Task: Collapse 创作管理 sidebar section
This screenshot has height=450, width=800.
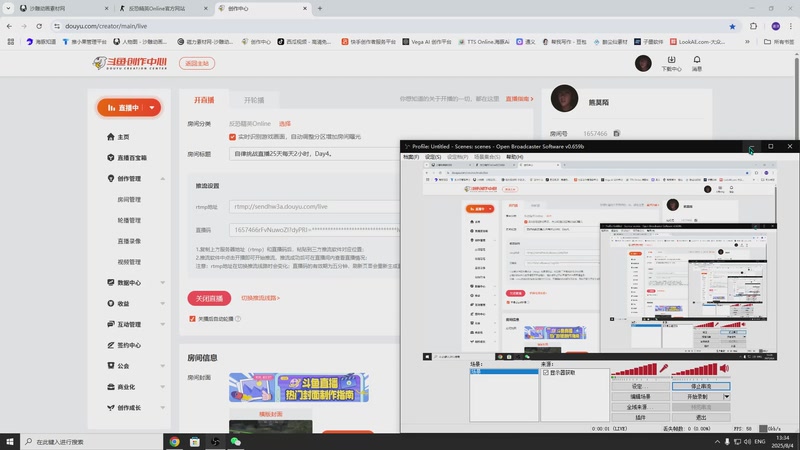Action: click(x=163, y=179)
